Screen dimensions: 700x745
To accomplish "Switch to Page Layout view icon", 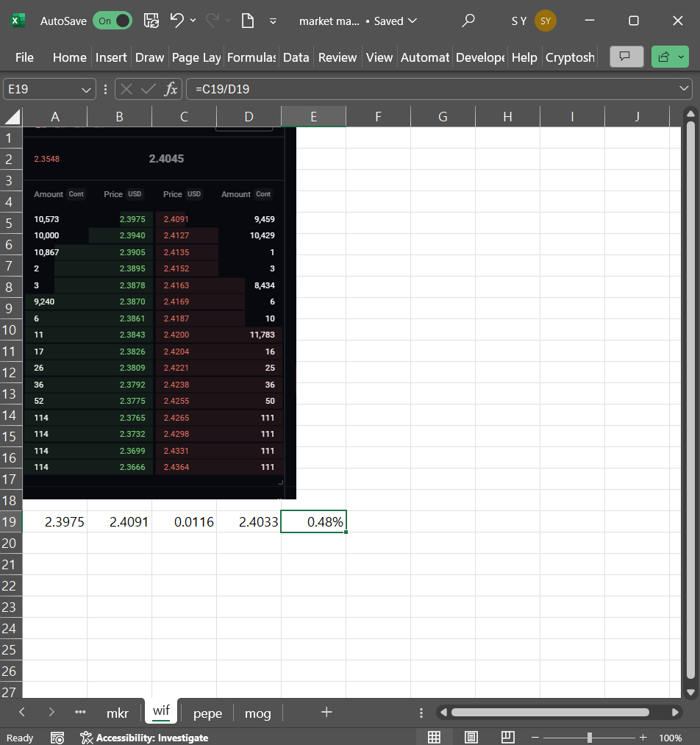I will [x=471, y=738].
